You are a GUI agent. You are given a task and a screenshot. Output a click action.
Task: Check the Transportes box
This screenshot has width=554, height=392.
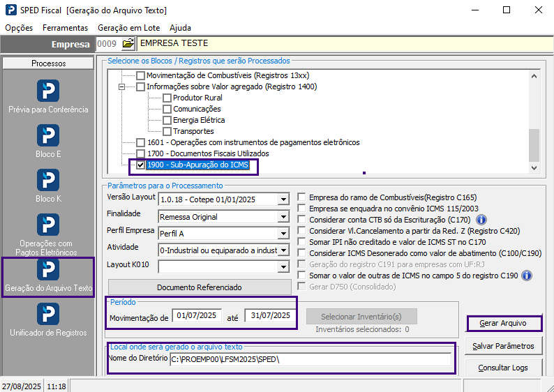pyautogui.click(x=167, y=131)
